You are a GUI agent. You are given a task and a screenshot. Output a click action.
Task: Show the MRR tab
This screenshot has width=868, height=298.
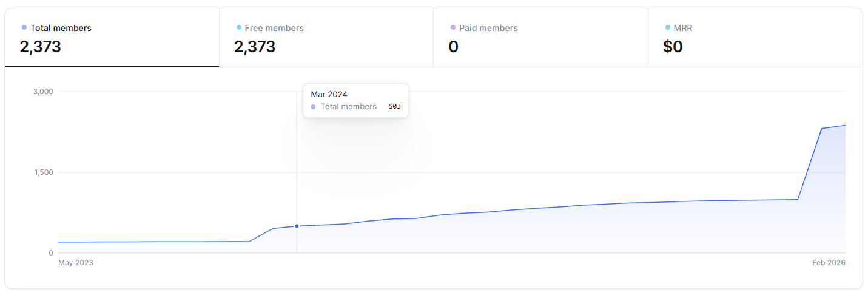click(x=755, y=38)
